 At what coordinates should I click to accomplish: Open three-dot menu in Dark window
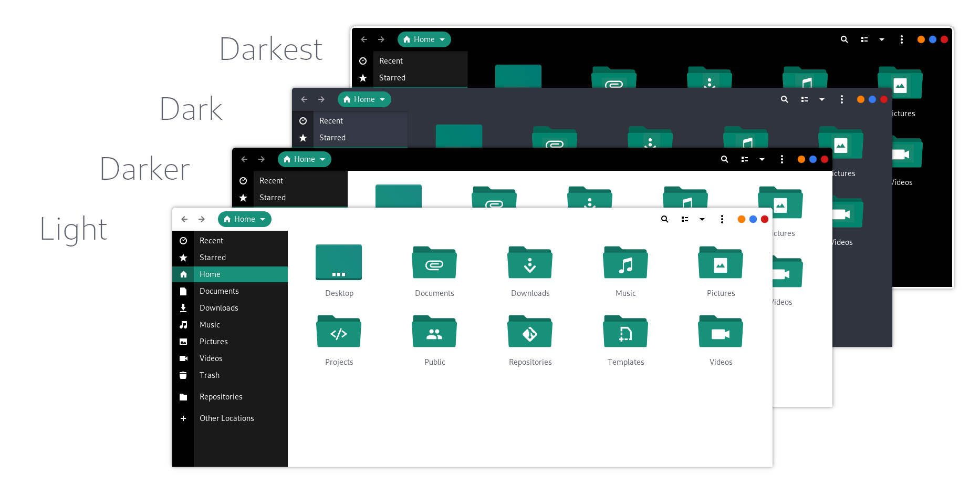pos(842,99)
